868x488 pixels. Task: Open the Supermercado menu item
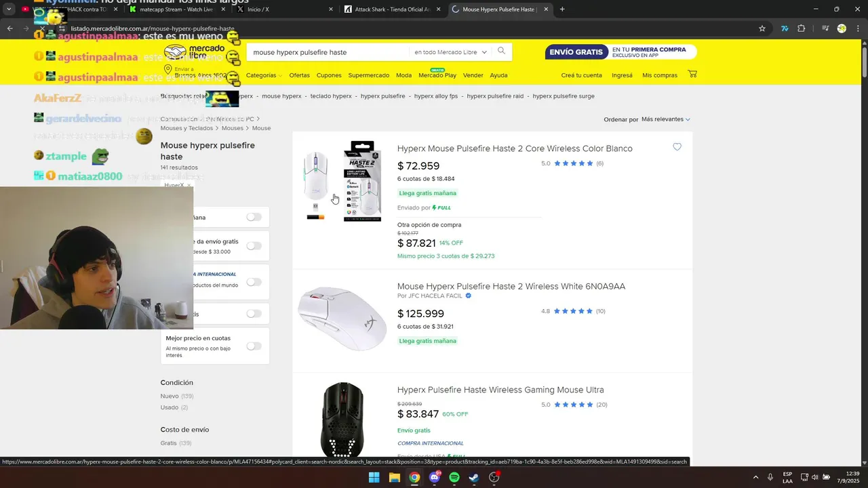coord(369,75)
